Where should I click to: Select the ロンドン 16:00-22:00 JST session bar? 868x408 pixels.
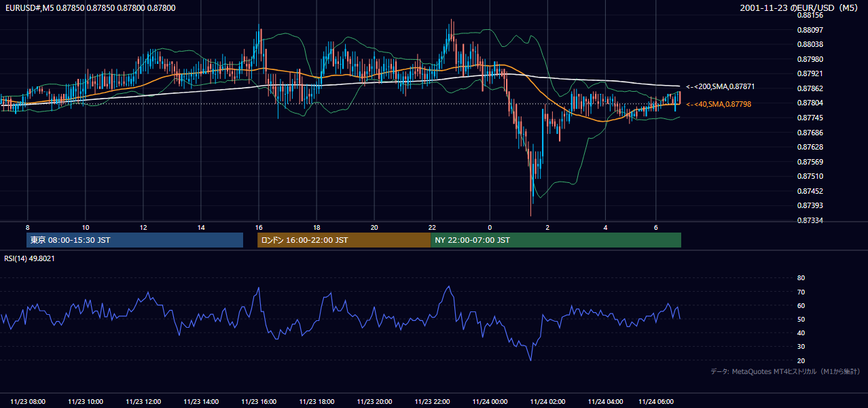pyautogui.click(x=344, y=240)
